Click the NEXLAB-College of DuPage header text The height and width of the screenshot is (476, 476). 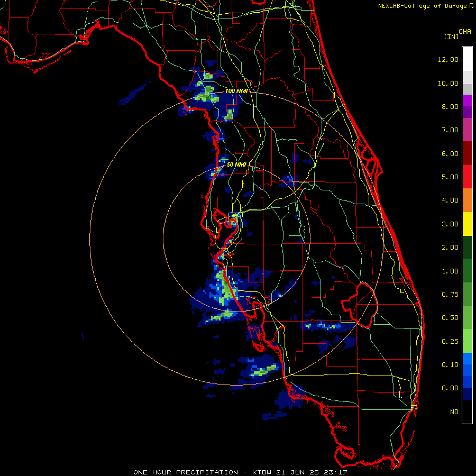(422, 6)
